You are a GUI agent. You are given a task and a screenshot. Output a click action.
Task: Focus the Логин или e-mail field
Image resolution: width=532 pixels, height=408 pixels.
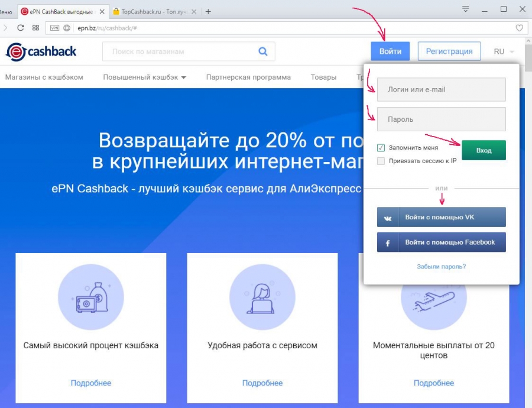[441, 90]
